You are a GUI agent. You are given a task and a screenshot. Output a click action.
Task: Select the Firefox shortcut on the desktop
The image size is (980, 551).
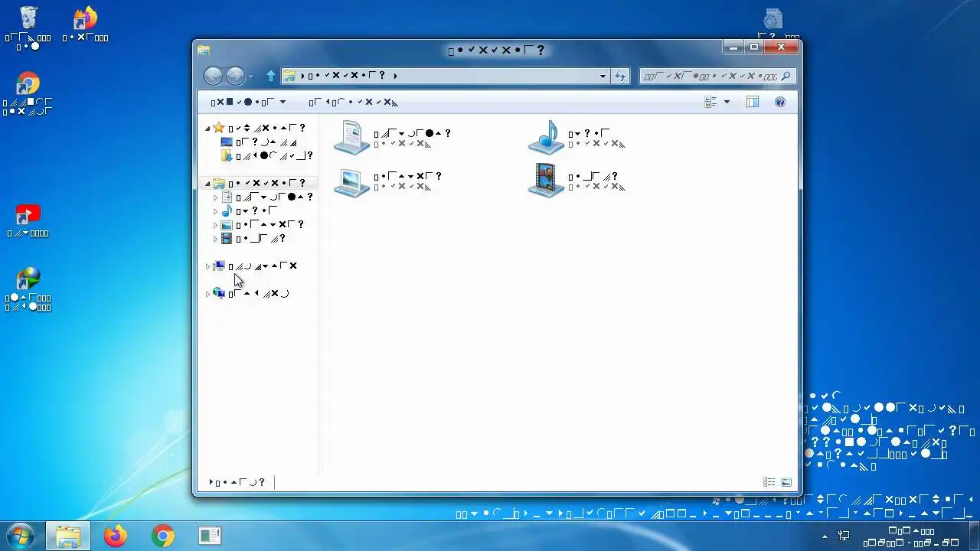click(x=86, y=24)
